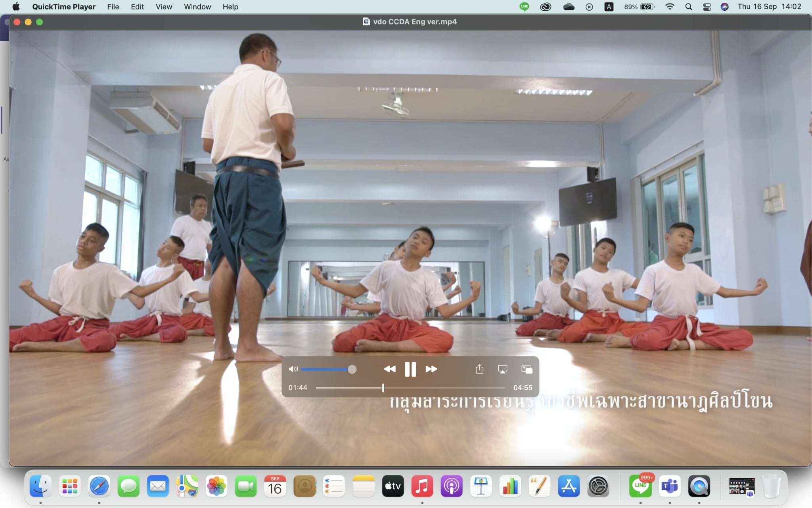Click the QuickTime Player Dock icon
The image size is (812, 508).
coord(699,486)
